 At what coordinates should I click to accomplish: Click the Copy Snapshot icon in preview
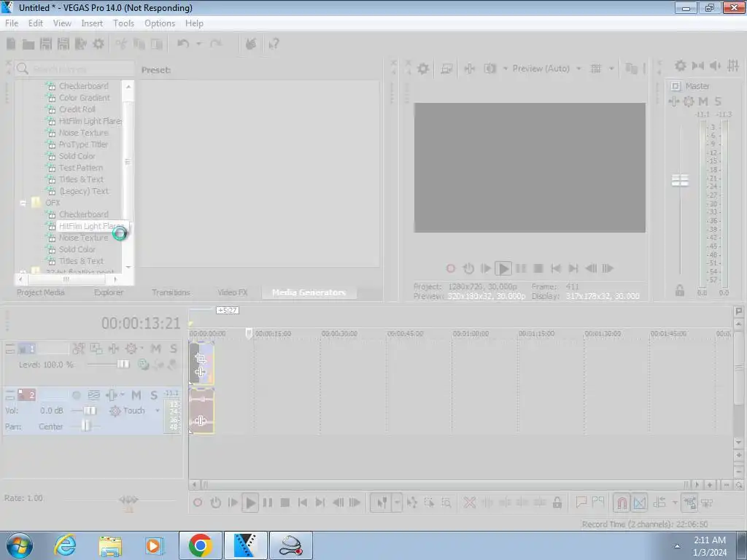coord(631,69)
